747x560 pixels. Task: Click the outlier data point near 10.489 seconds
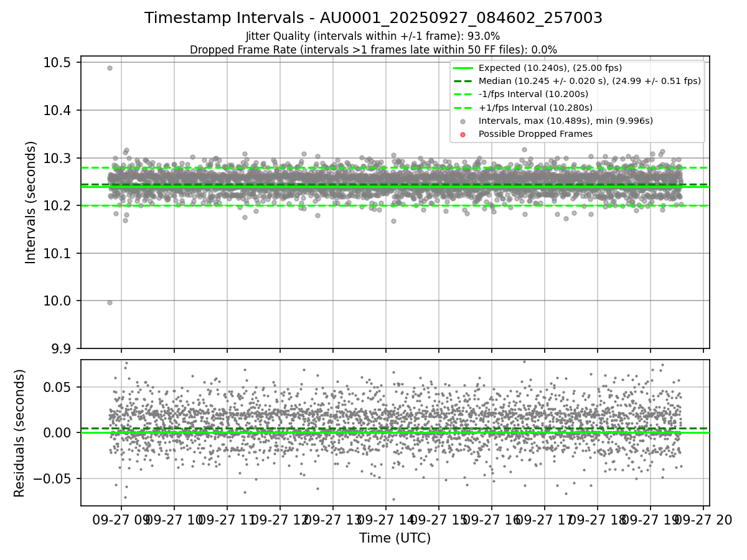pyautogui.click(x=110, y=68)
